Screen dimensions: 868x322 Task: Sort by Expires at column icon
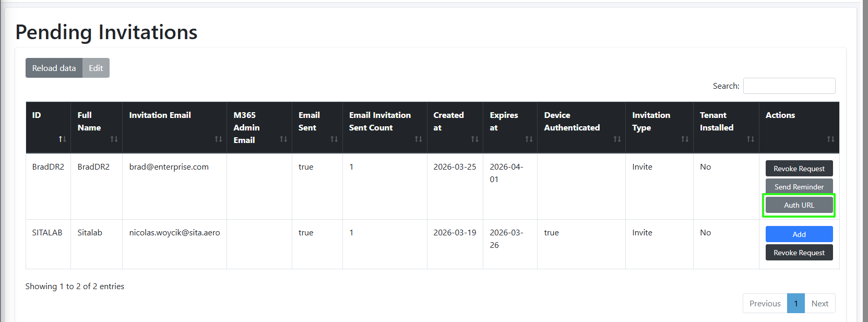tap(529, 139)
